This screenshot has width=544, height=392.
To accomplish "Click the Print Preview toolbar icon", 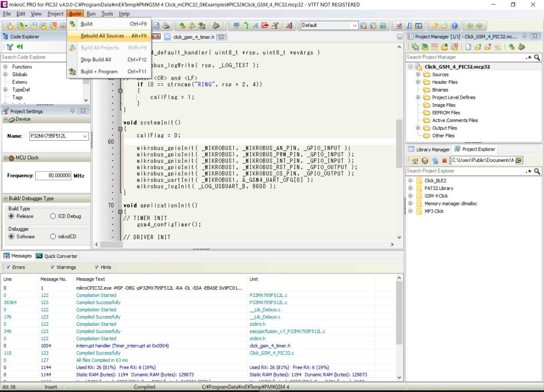I will pyautogui.click(x=156, y=25).
